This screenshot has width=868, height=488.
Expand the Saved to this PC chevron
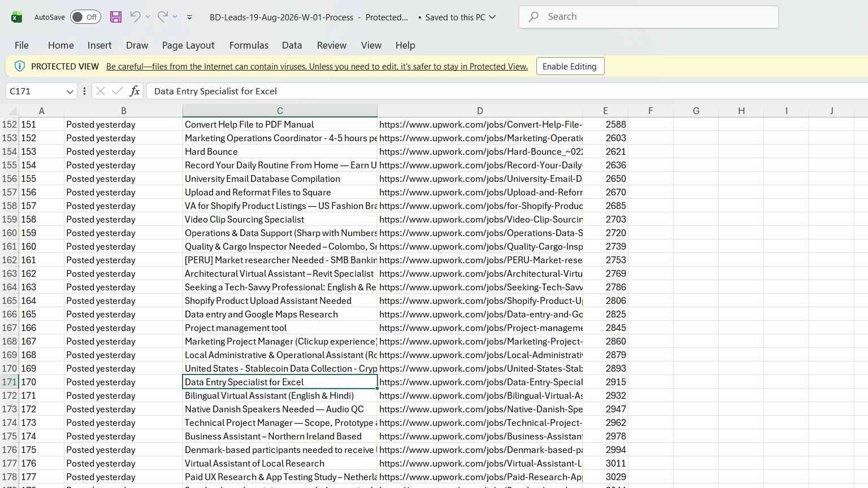[x=492, y=17]
